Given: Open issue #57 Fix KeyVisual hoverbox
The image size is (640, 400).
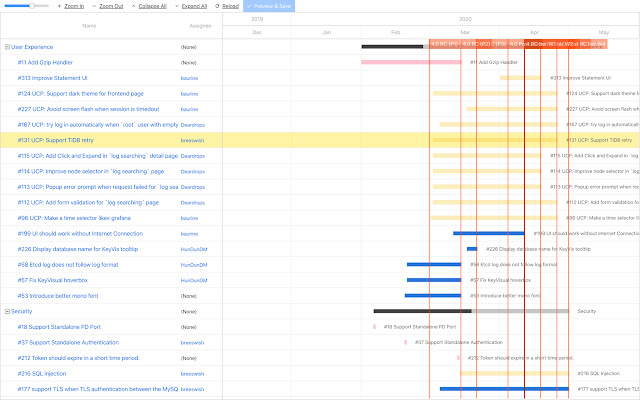Looking at the screenshot, I should pyautogui.click(x=52, y=280).
